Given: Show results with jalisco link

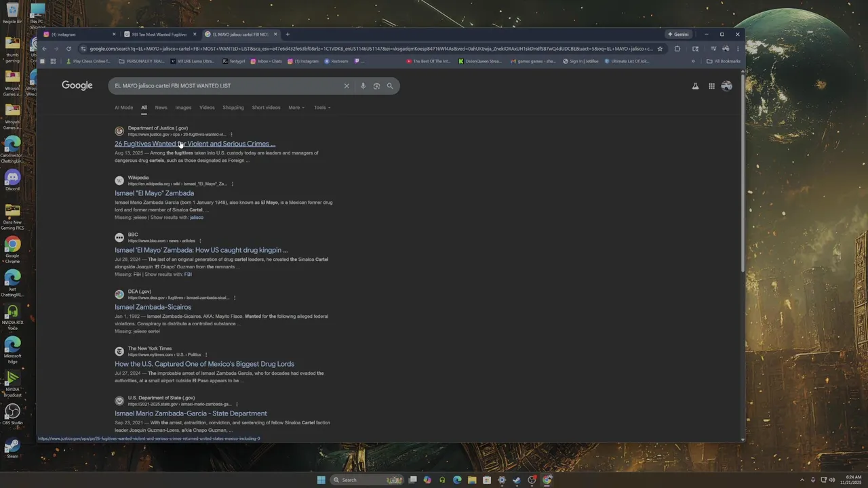Looking at the screenshot, I should pos(197,218).
